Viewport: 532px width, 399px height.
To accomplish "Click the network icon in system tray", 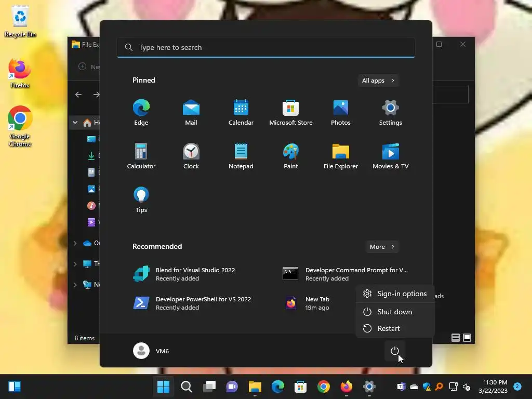I will 454,387.
